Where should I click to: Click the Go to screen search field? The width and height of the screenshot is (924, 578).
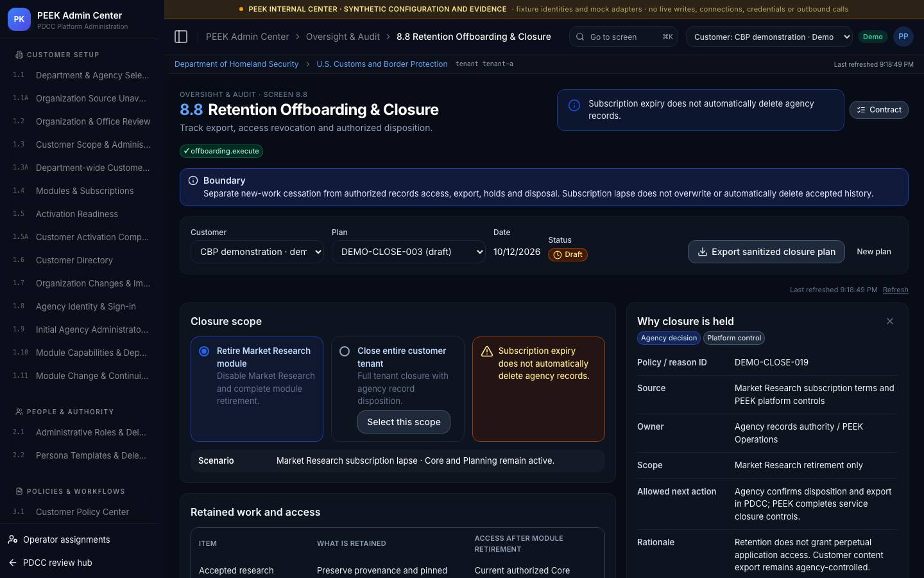(623, 37)
